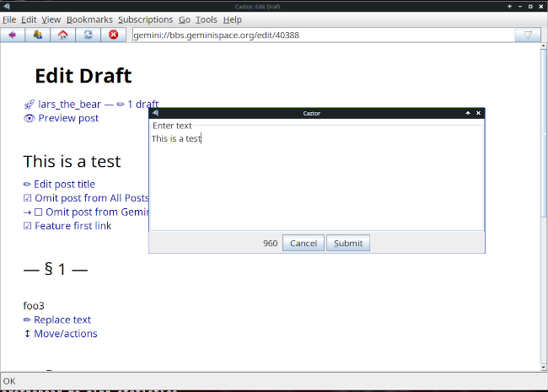Shade the Caztor dialog with up-arrow

tap(468, 113)
